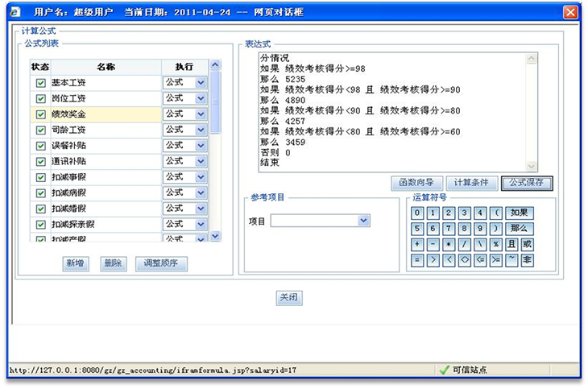This screenshot has height=389, width=588.
Task: Click formula list scrollbar down arrow
Action: pyautogui.click(x=215, y=236)
